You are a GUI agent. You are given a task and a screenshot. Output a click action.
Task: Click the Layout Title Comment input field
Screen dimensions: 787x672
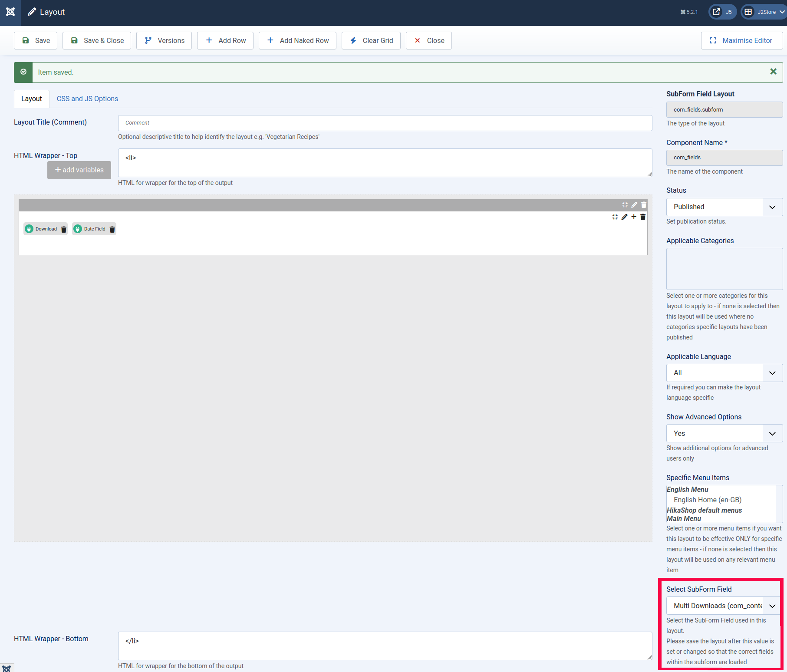[385, 123]
